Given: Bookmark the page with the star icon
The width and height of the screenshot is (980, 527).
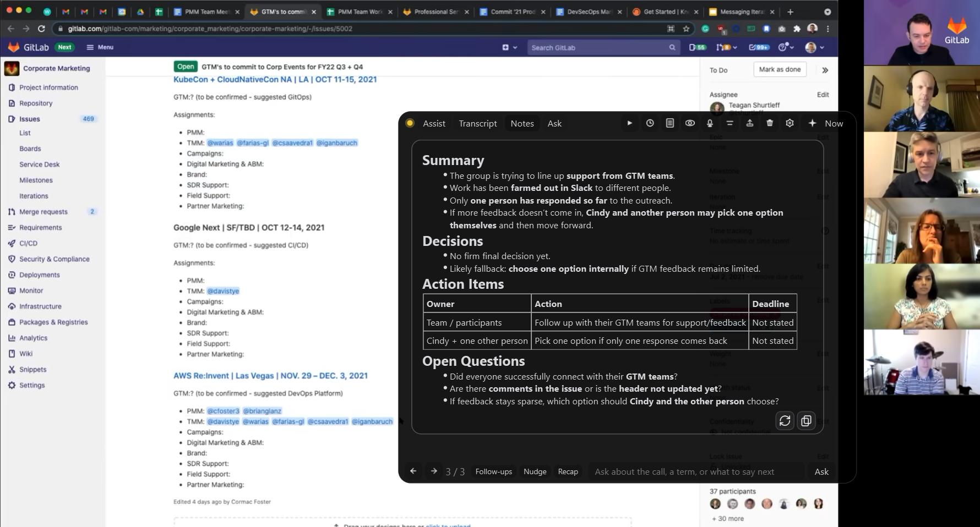Looking at the screenshot, I should point(686,29).
